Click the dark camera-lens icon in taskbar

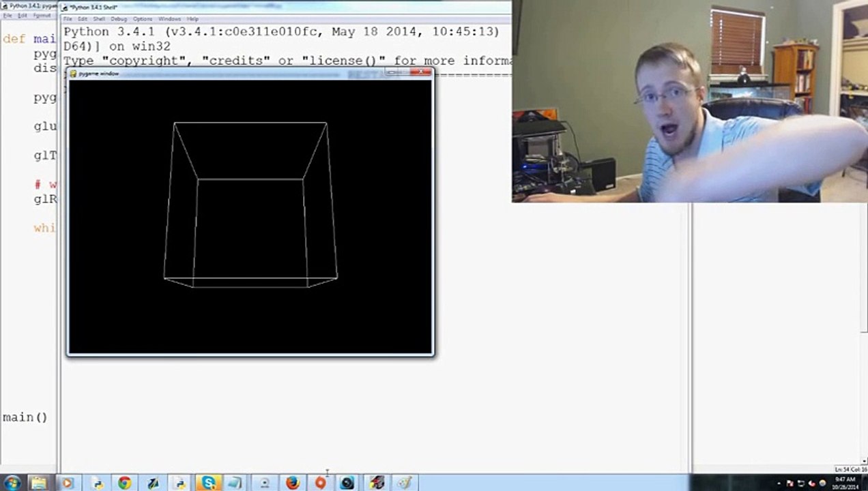click(x=347, y=483)
